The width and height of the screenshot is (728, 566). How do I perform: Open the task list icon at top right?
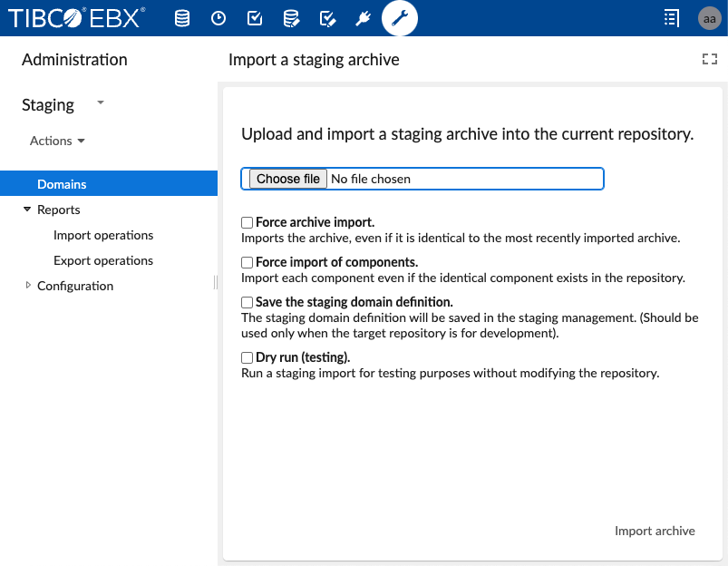(x=672, y=18)
